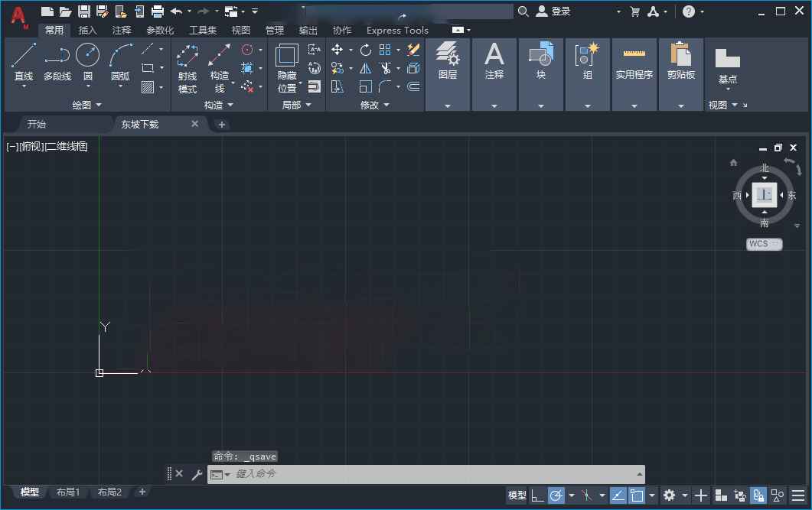Open the 注释 (Annotation) large A panel
The image size is (812, 510).
(494, 74)
